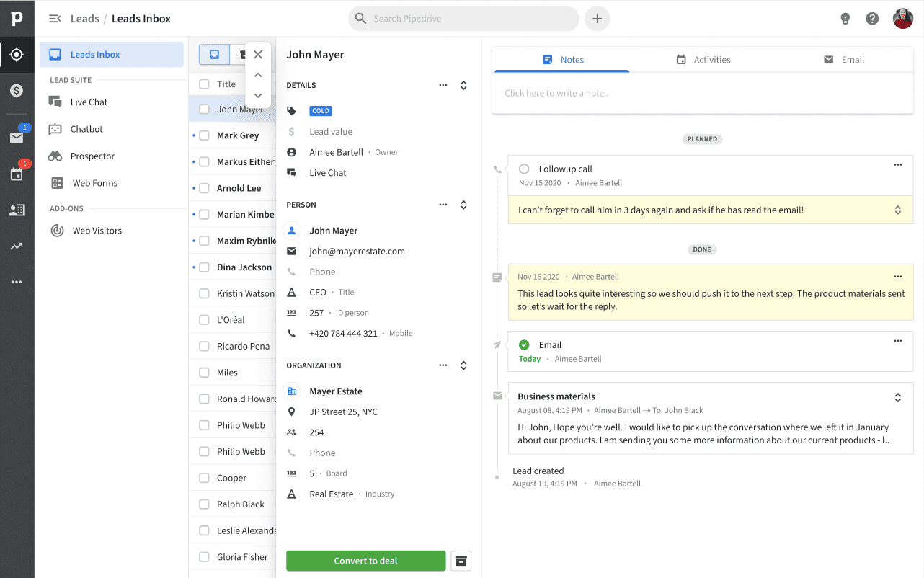
Task: Open the Details section more options
Action: tap(443, 85)
